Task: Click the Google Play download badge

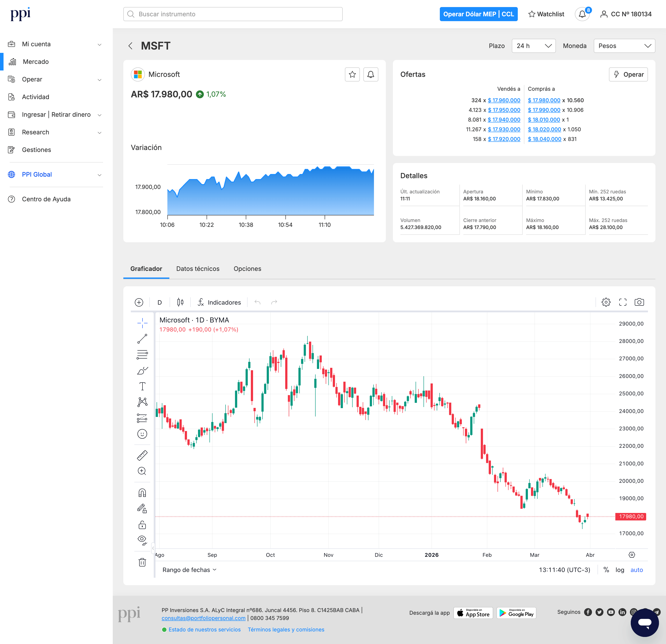Action: pyautogui.click(x=516, y=613)
